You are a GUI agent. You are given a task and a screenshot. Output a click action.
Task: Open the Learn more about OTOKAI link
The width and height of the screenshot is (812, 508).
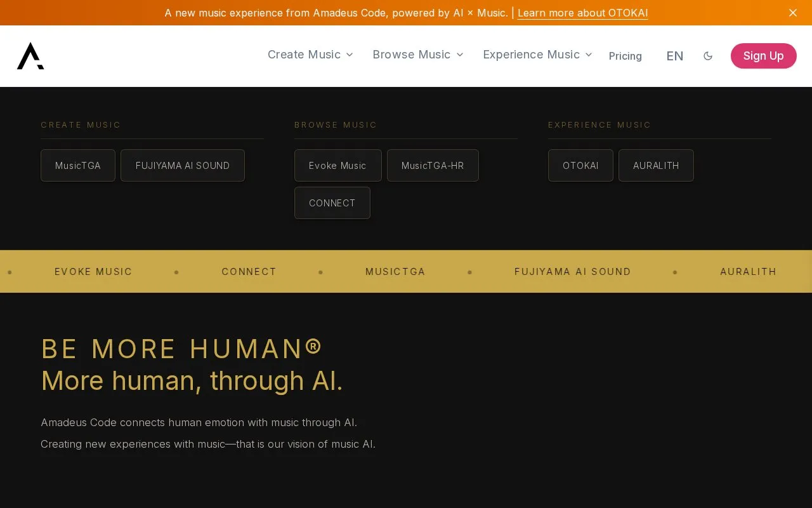583,13
